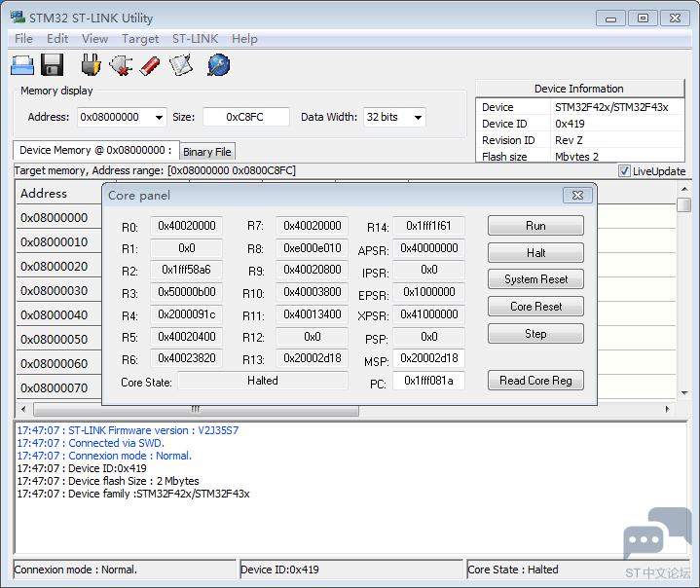Image resolution: width=700 pixels, height=588 pixels.
Task: Click the Core State Halted field
Action: [x=263, y=381]
